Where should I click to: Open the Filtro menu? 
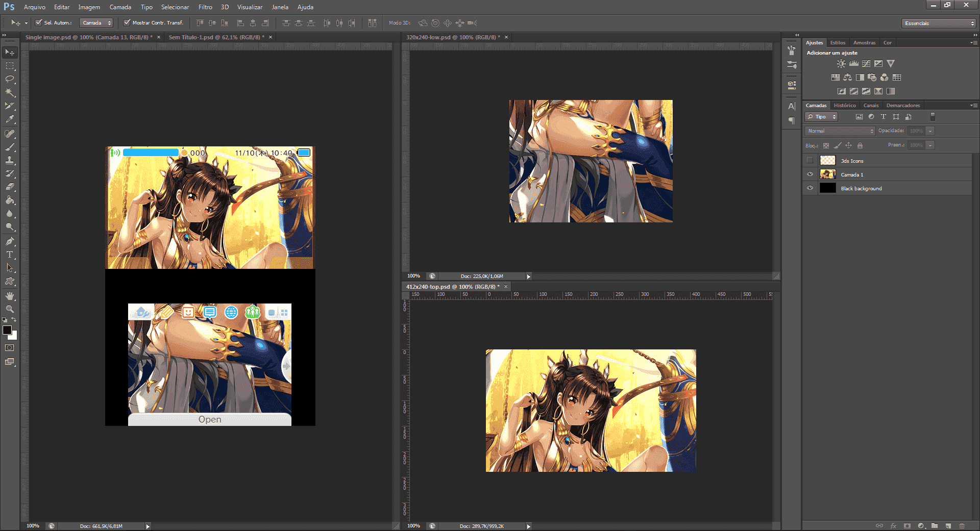(x=206, y=7)
